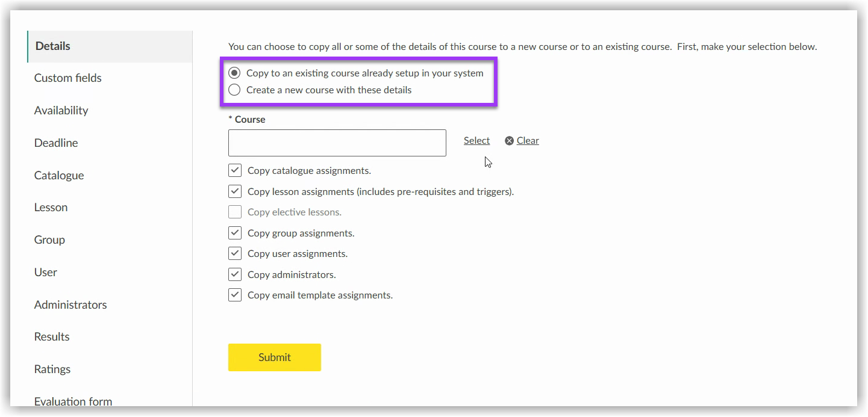
Task: Open the Catalogue section
Action: 58,175
